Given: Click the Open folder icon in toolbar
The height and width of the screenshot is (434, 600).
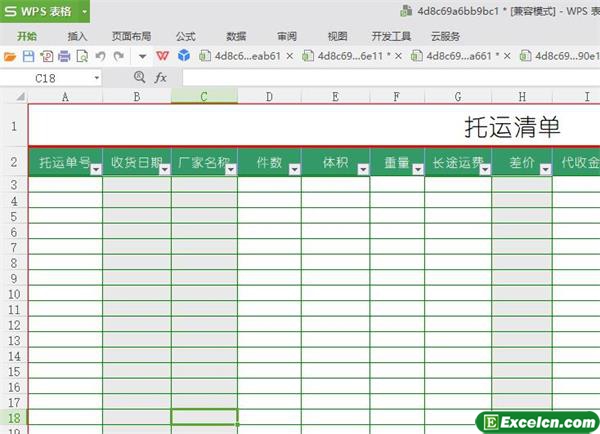Looking at the screenshot, I should [11, 56].
